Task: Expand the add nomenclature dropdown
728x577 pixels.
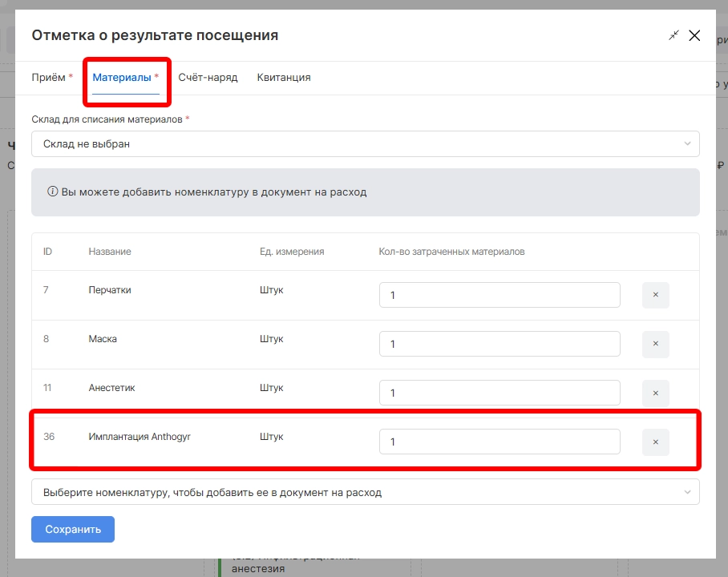Action: click(x=365, y=492)
